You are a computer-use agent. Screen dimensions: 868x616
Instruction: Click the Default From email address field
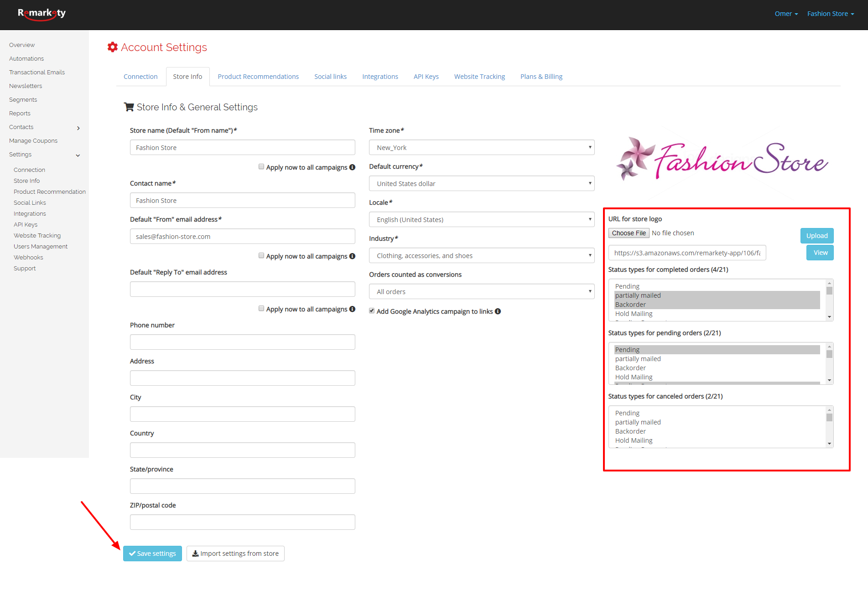(x=243, y=236)
